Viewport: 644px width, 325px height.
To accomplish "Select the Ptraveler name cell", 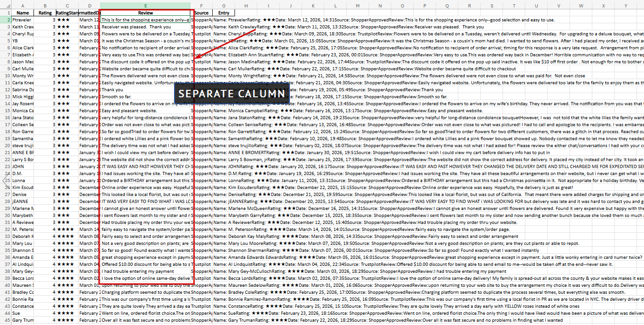I will [x=22, y=20].
